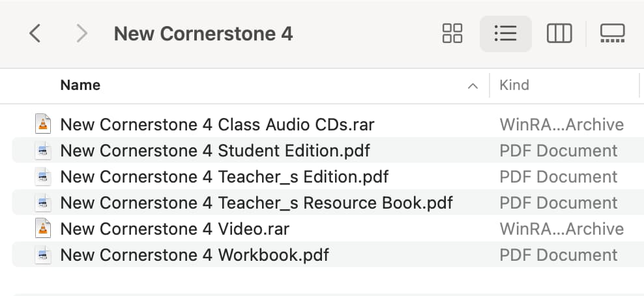This screenshot has width=644, height=296.
Task: Switch to column view
Action: 559,33
